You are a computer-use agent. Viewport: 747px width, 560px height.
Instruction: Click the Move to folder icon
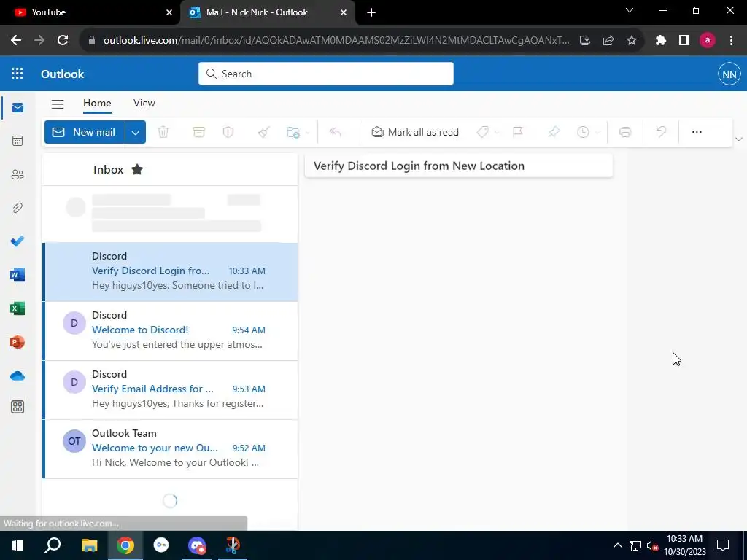click(293, 132)
